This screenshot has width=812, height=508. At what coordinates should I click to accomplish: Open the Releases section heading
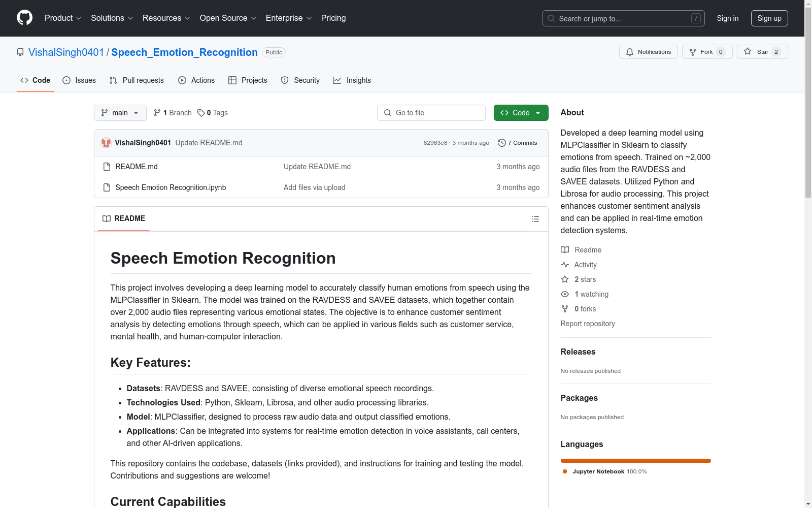coord(578,352)
